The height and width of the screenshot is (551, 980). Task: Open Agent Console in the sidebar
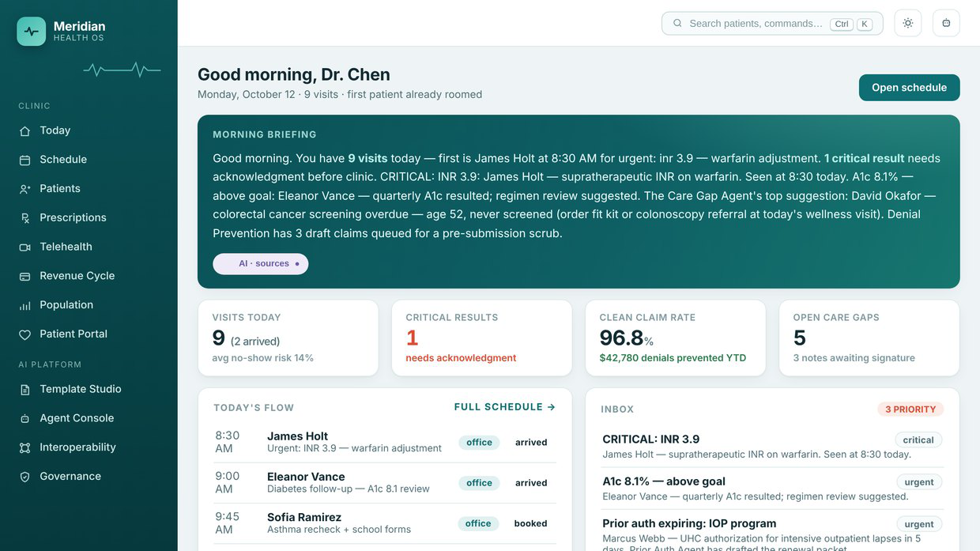(x=89, y=418)
